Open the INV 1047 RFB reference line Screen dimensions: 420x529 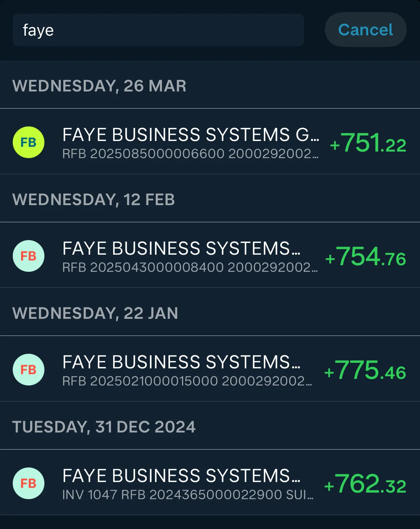point(188,495)
